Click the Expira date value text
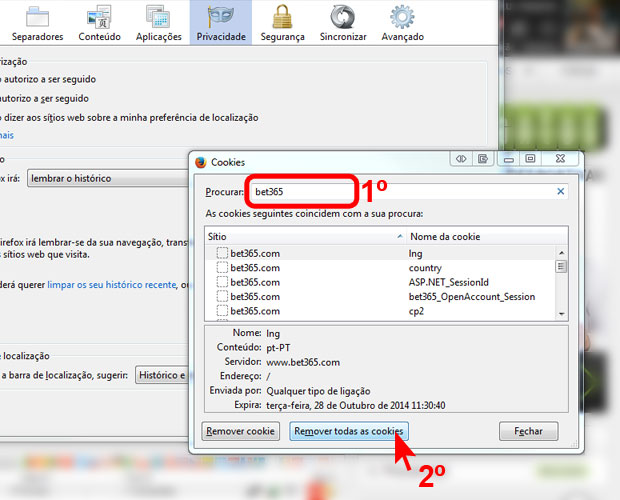This screenshot has width=620, height=500. (356, 406)
